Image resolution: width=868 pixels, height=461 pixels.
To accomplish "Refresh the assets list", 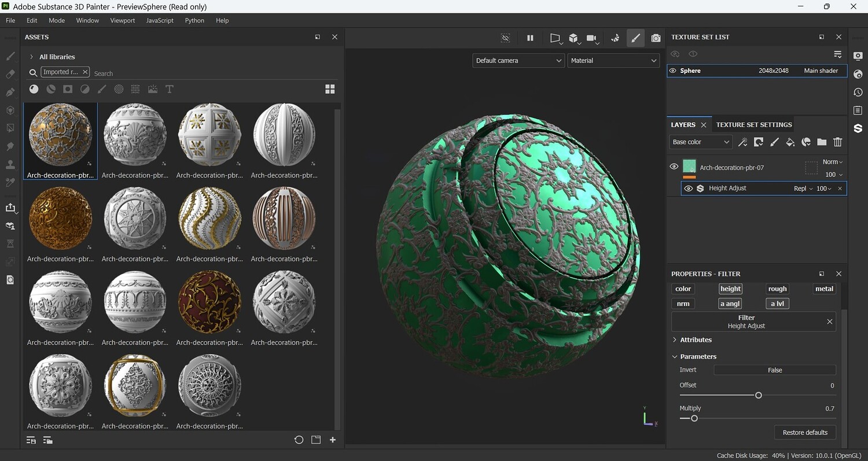I will pyautogui.click(x=299, y=440).
